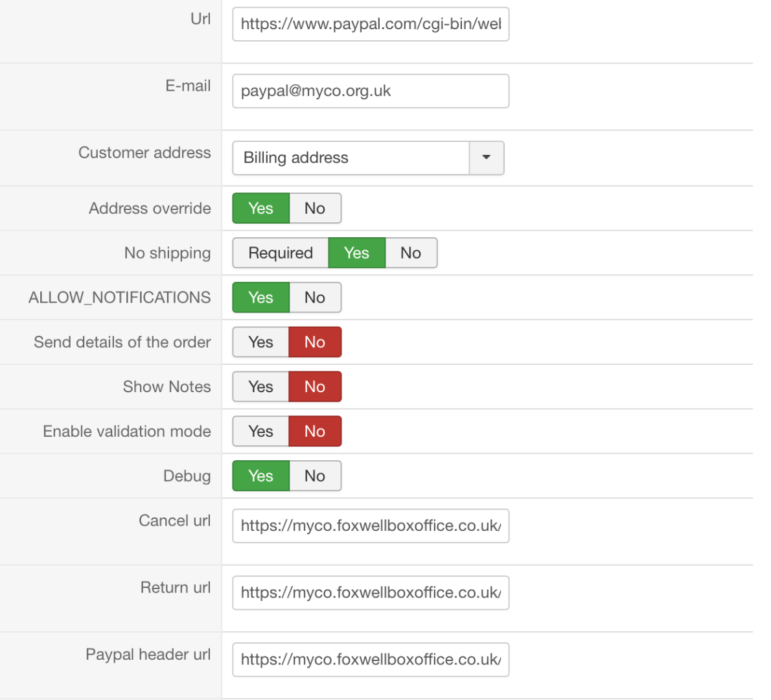This screenshot has width=771, height=700.
Task: Choose Yes for No shipping option
Action: tap(357, 253)
